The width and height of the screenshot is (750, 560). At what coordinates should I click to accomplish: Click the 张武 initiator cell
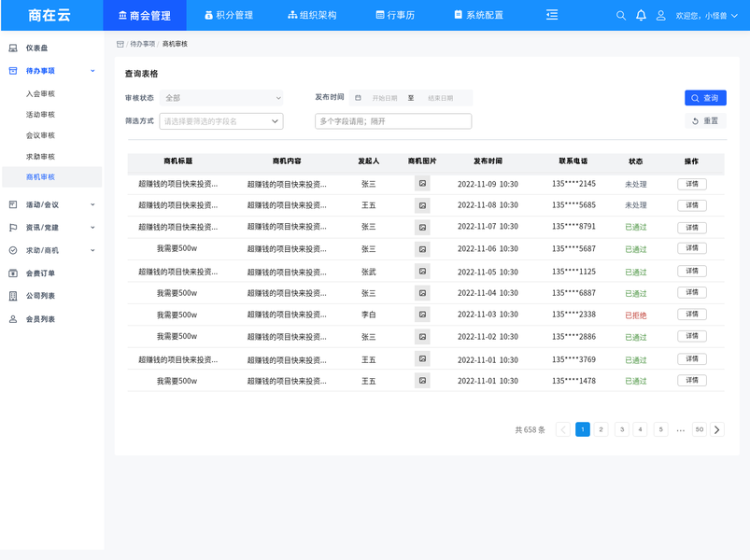[x=368, y=272]
